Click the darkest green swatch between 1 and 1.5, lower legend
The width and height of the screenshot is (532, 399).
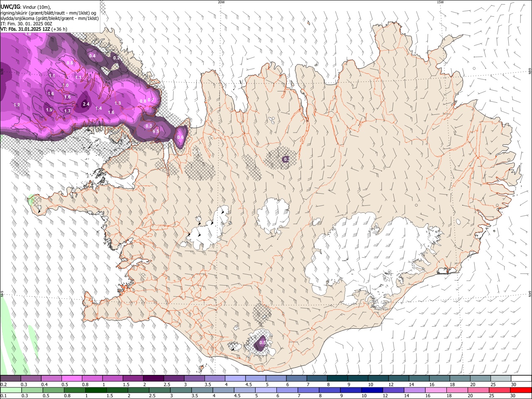pos(96,390)
